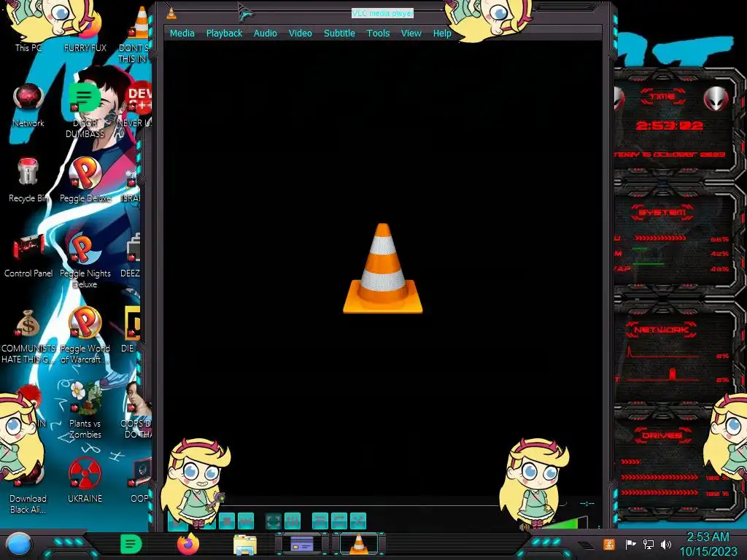
Task: Select the money bag COMMUNISTS HATE THIS icon
Action: point(28,336)
